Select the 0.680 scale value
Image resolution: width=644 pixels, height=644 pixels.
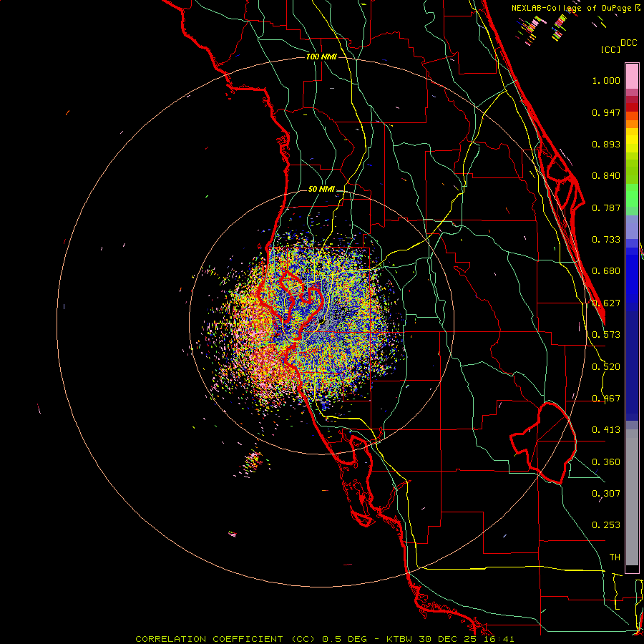tap(606, 271)
